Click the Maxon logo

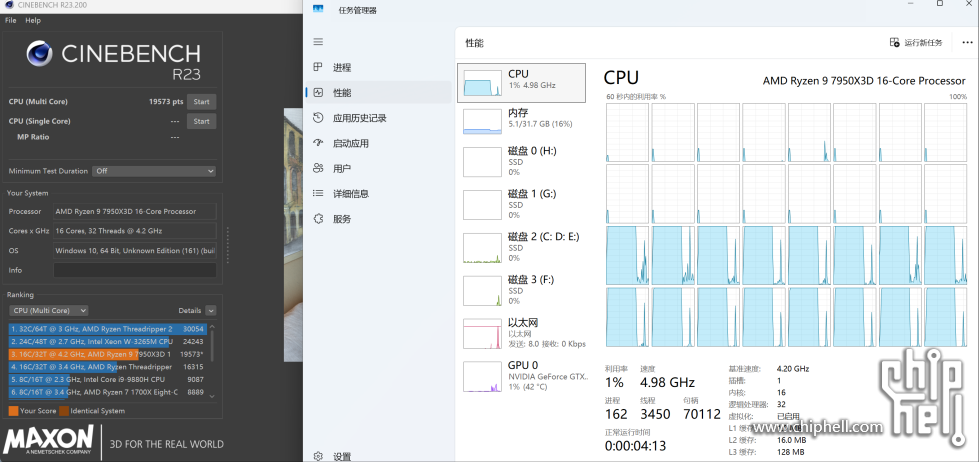point(48,440)
